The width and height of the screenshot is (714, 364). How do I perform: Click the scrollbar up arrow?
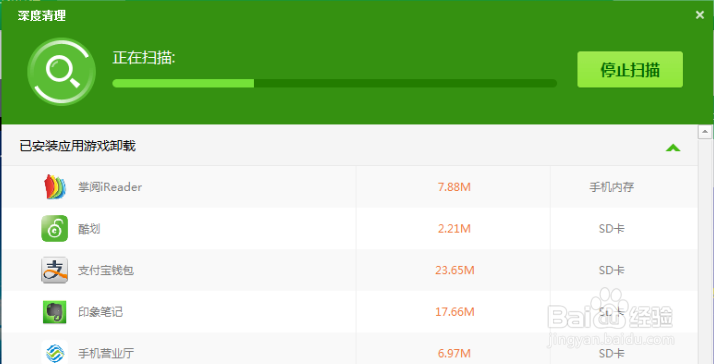tap(705, 132)
